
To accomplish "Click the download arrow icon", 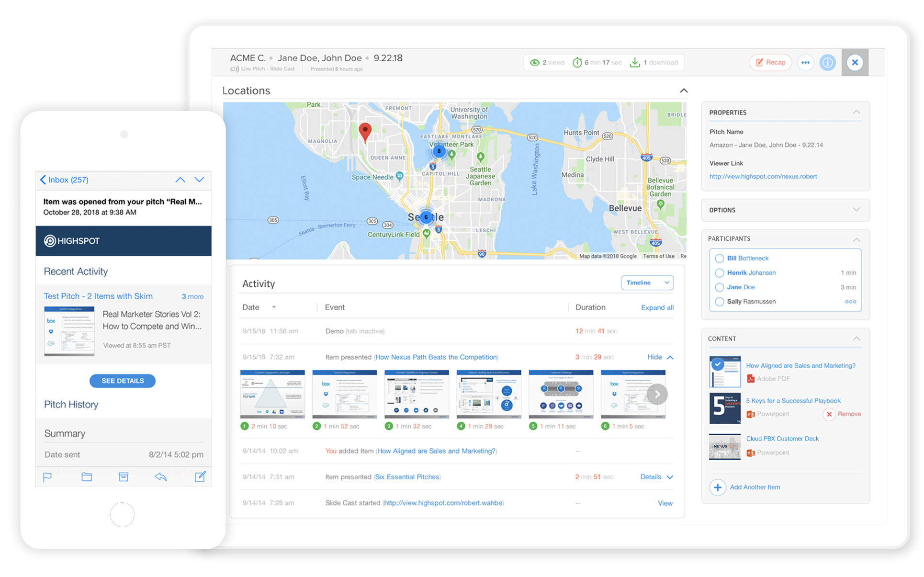I will tap(634, 63).
